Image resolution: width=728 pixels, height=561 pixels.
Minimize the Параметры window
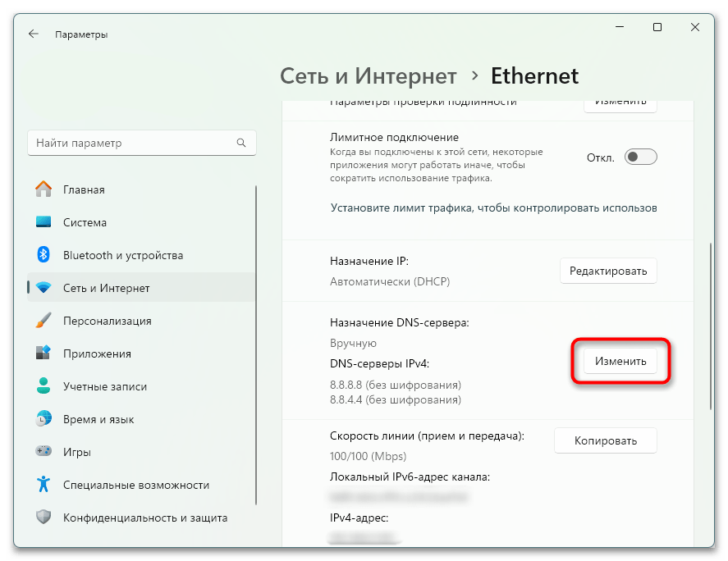(x=620, y=27)
